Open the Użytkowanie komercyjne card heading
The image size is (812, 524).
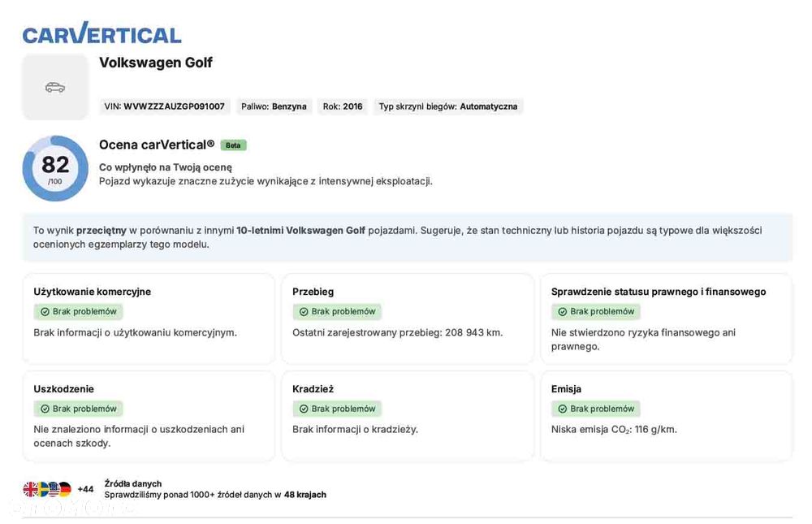(93, 292)
